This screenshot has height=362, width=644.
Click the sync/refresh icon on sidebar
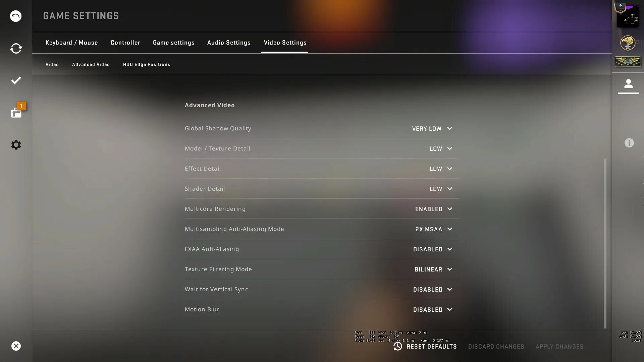coord(16,49)
